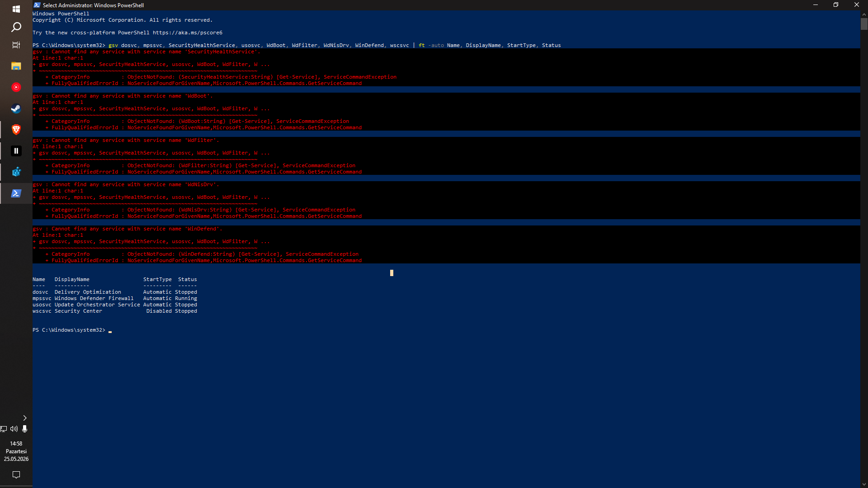
Task: Click error text mentioning 'WdBoot'
Action: (x=123, y=96)
